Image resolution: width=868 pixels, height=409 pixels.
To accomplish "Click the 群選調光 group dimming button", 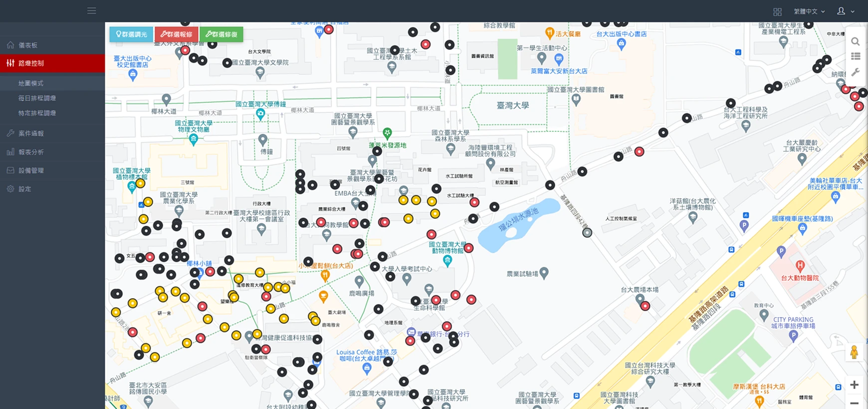I will coord(131,34).
